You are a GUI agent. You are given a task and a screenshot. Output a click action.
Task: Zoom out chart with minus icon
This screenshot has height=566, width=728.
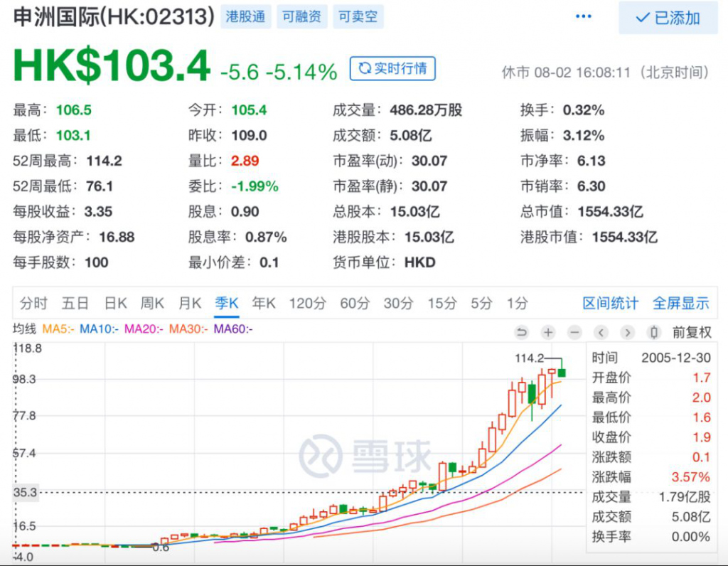coord(574,333)
